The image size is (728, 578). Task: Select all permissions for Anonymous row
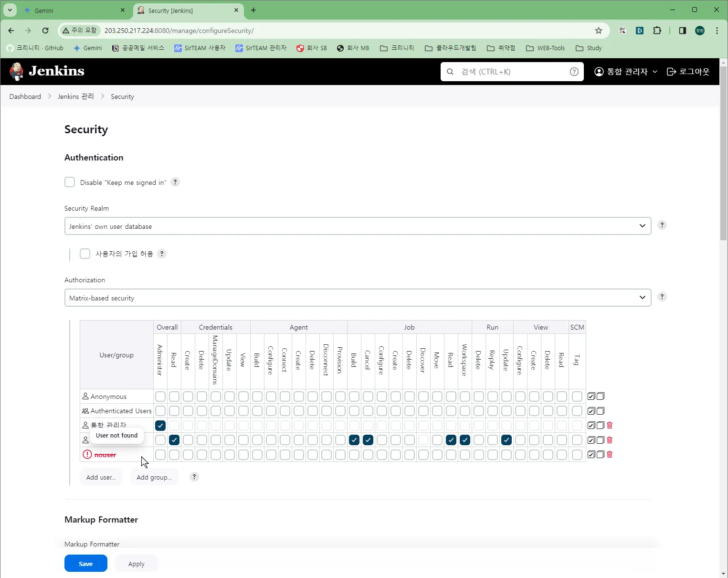click(x=591, y=396)
